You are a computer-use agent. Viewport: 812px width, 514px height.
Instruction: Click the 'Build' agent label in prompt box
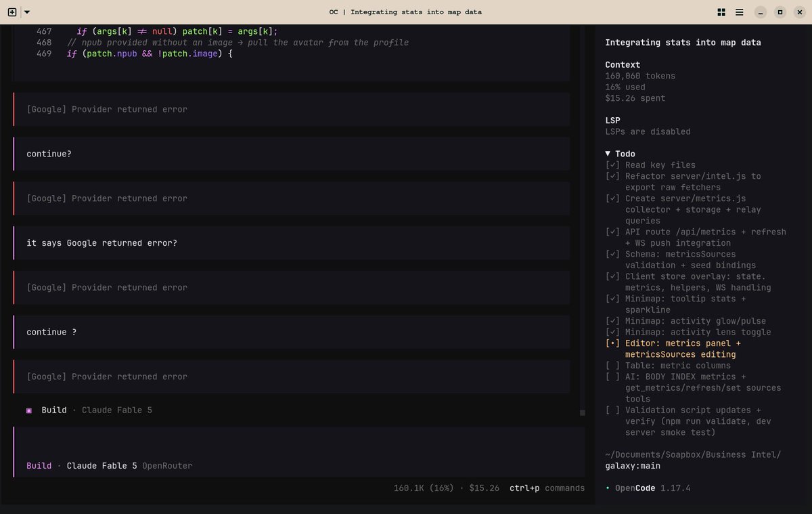click(39, 466)
